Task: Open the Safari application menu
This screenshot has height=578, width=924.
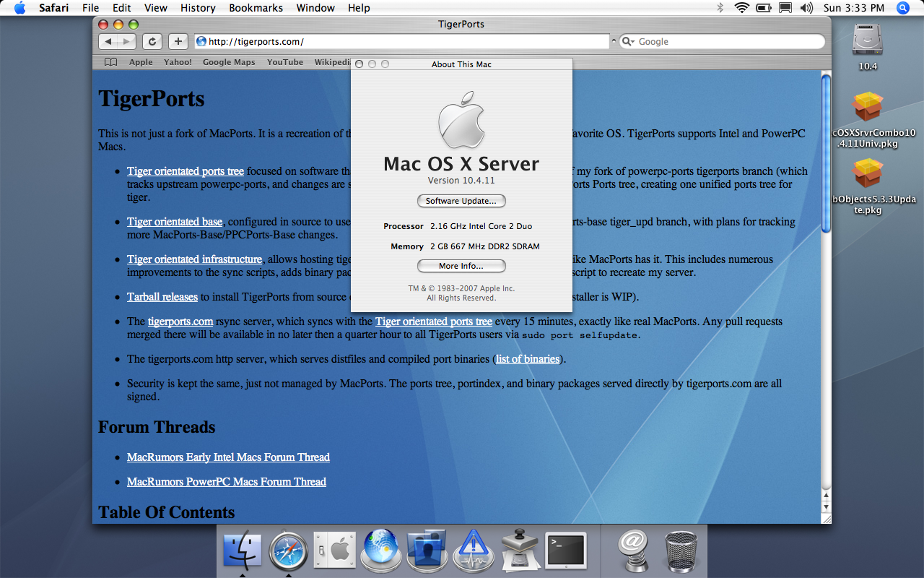Action: [54, 8]
